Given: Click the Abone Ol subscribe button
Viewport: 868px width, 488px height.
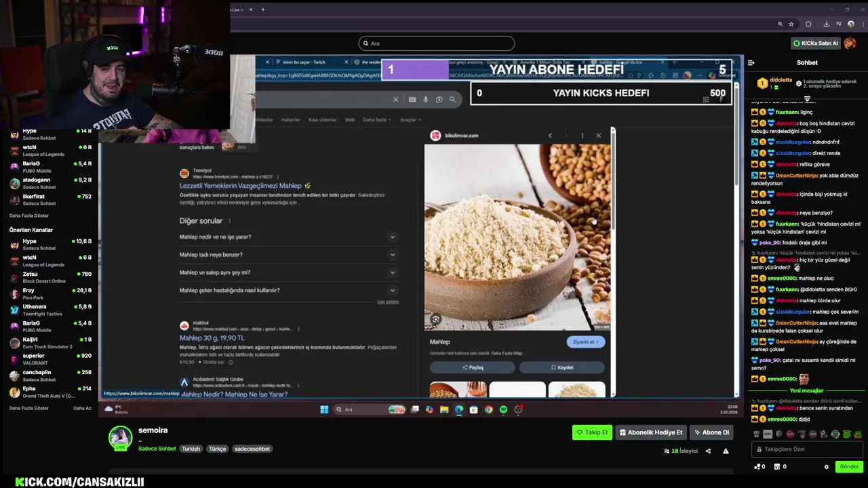Looking at the screenshot, I should pos(711,432).
